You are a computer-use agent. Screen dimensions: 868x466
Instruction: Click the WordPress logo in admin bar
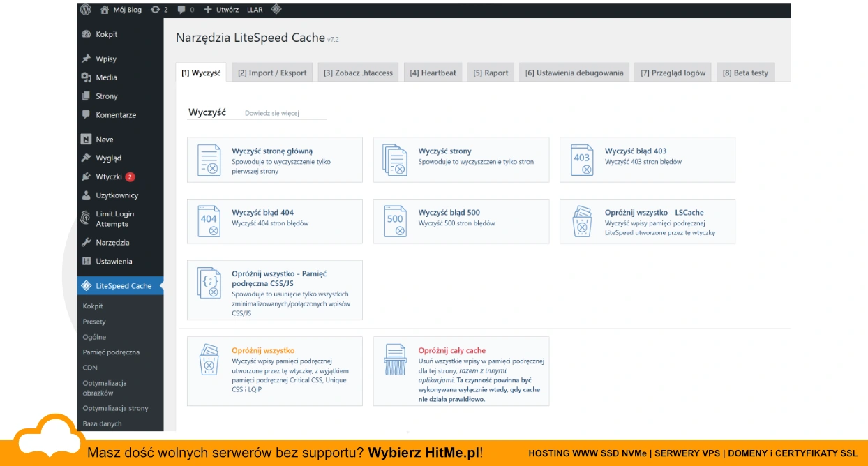click(x=86, y=10)
